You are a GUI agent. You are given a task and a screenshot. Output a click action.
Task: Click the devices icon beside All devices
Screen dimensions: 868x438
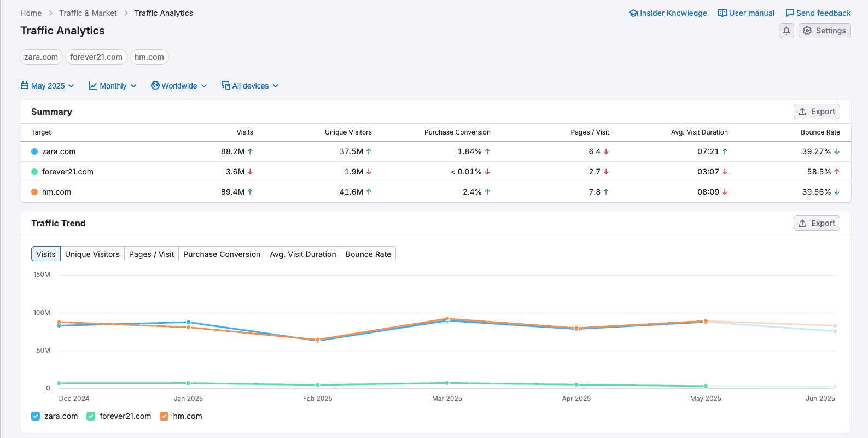[226, 85]
